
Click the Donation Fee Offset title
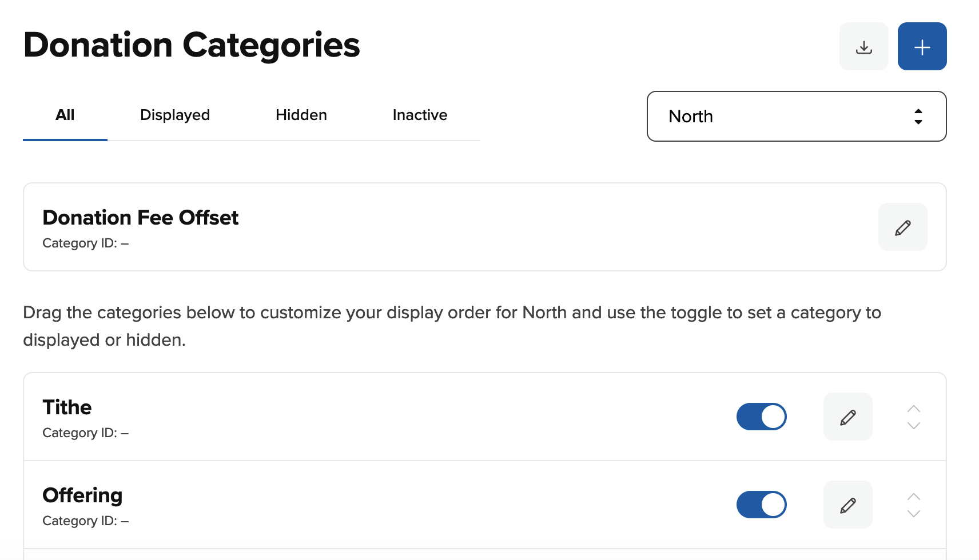pos(141,218)
